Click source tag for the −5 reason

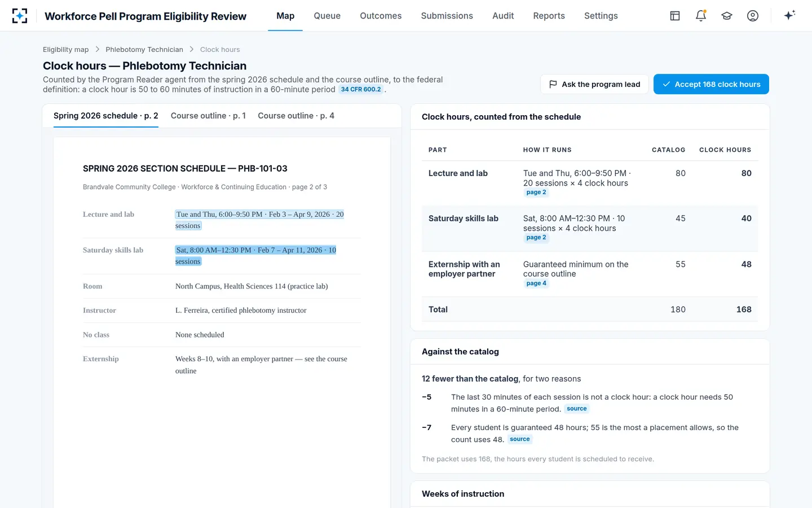point(577,409)
